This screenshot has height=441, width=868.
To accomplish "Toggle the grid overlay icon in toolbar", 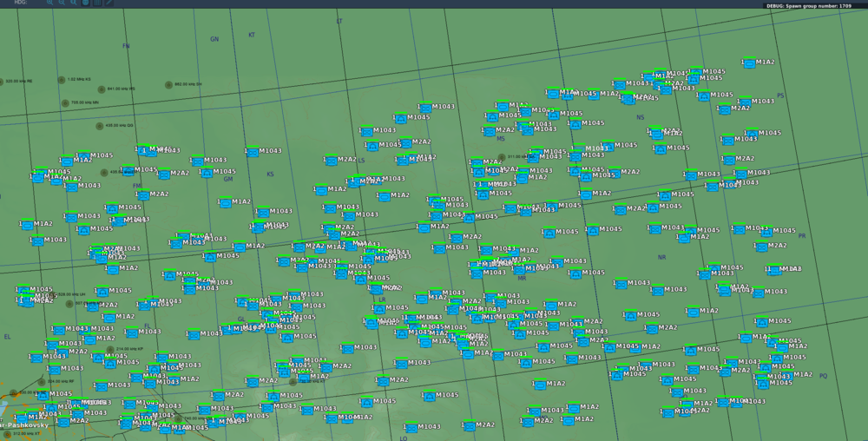I will [97, 3].
